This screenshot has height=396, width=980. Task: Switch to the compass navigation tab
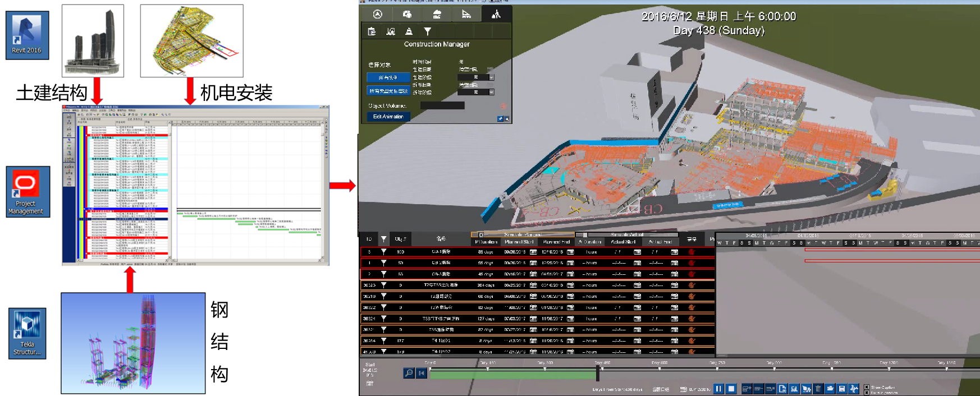pyautogui.click(x=378, y=14)
